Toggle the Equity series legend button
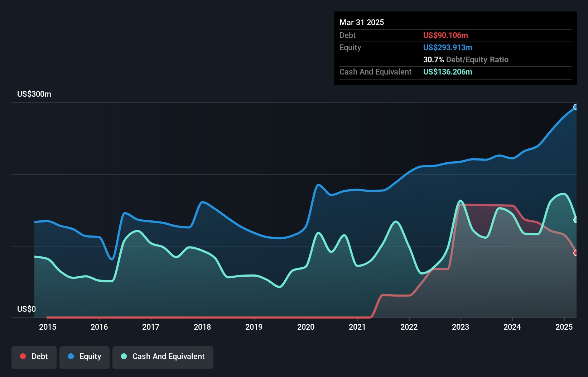The width and height of the screenshot is (588, 377). click(x=85, y=357)
